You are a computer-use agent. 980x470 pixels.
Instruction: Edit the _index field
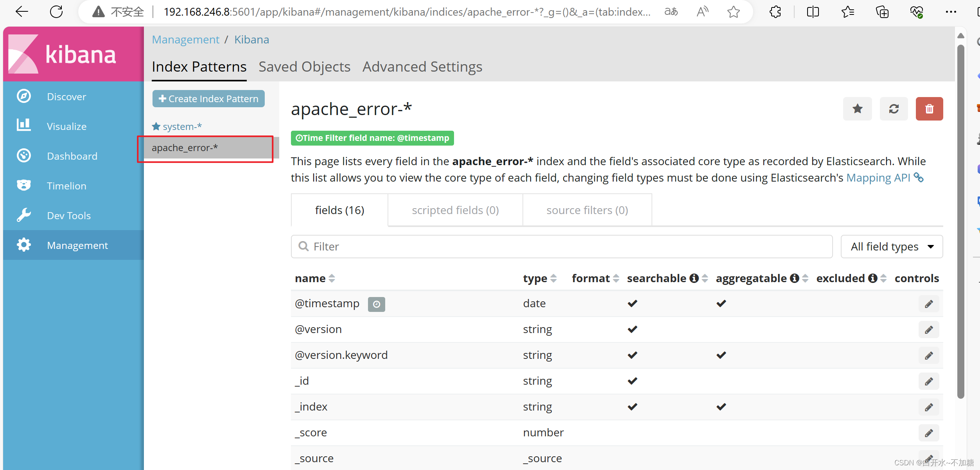click(x=929, y=407)
